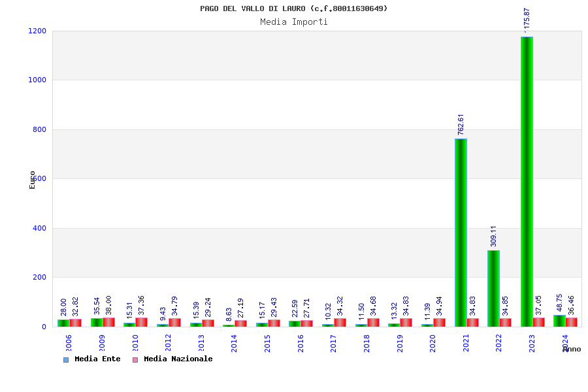Click the red 2009 national average bar
Image resolution: width=588 pixels, height=392 pixels.
108,322
